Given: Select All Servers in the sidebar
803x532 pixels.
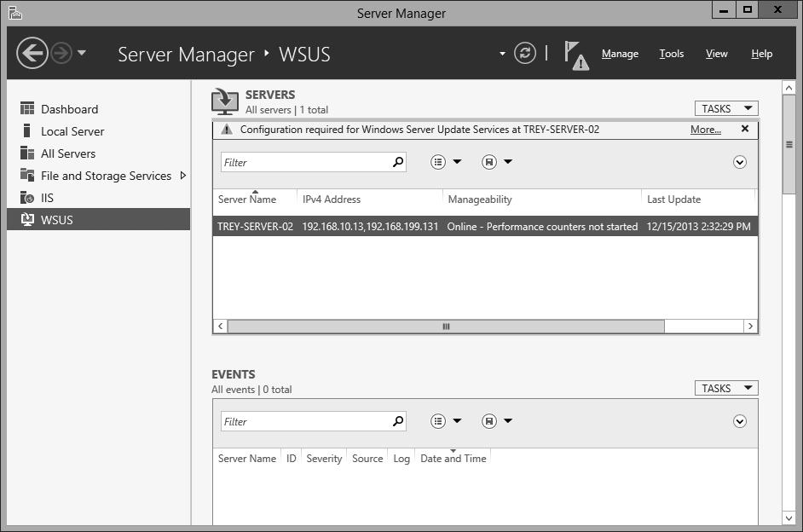Looking at the screenshot, I should click(x=98, y=153).
